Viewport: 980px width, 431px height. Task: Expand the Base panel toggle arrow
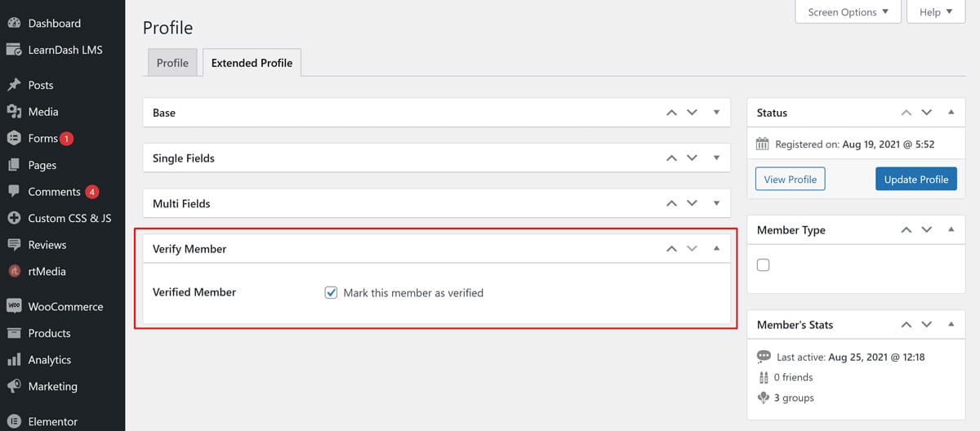click(x=716, y=113)
